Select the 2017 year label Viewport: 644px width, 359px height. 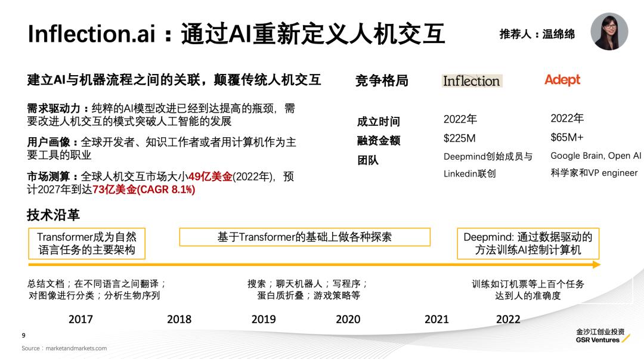click(82, 320)
